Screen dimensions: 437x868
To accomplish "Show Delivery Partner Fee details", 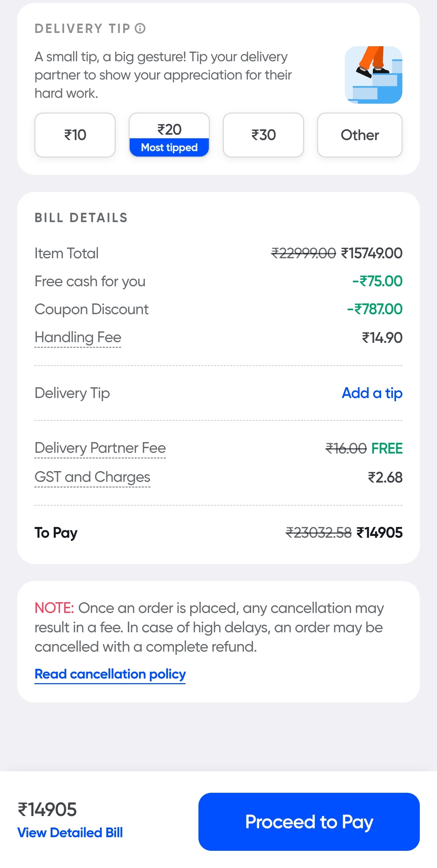I will 100,448.
